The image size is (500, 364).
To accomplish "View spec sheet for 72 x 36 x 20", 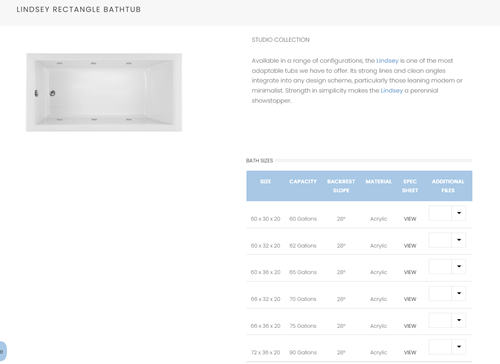I will click(x=410, y=352).
